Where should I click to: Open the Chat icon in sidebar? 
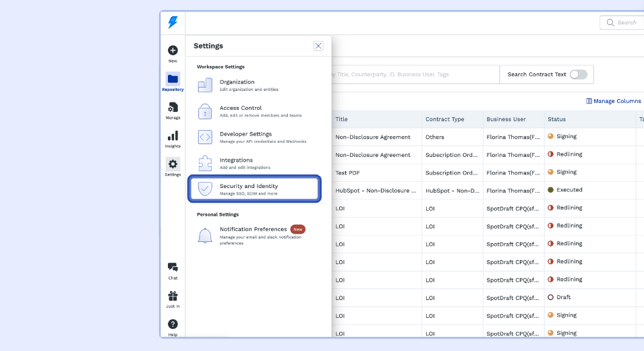[173, 268]
